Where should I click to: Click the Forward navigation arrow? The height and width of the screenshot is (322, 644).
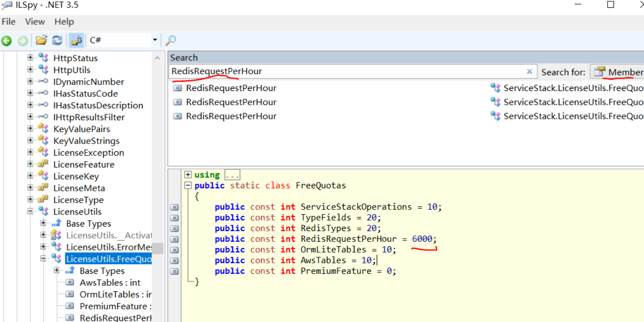[23, 41]
